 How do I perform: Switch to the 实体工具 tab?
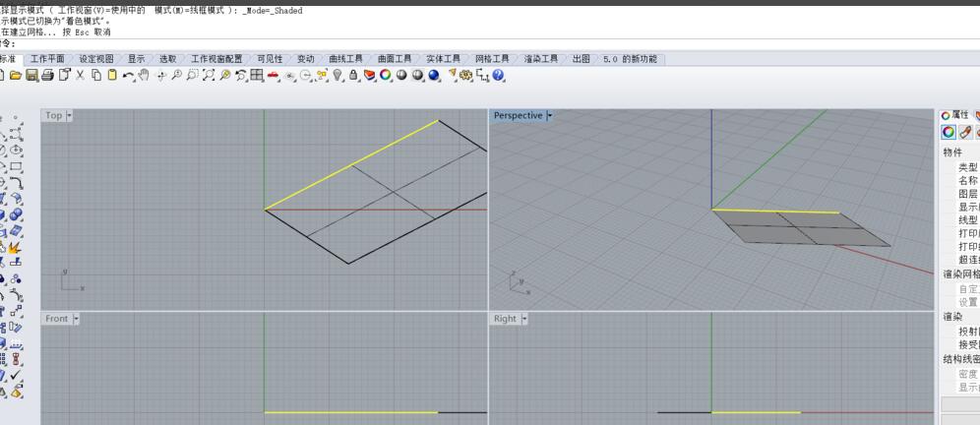click(x=443, y=59)
